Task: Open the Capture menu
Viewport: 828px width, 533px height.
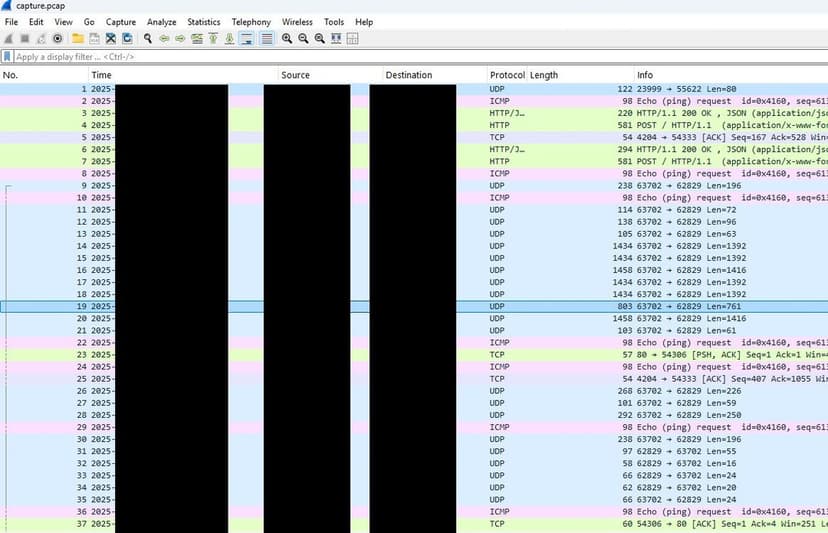Action: coord(121,22)
